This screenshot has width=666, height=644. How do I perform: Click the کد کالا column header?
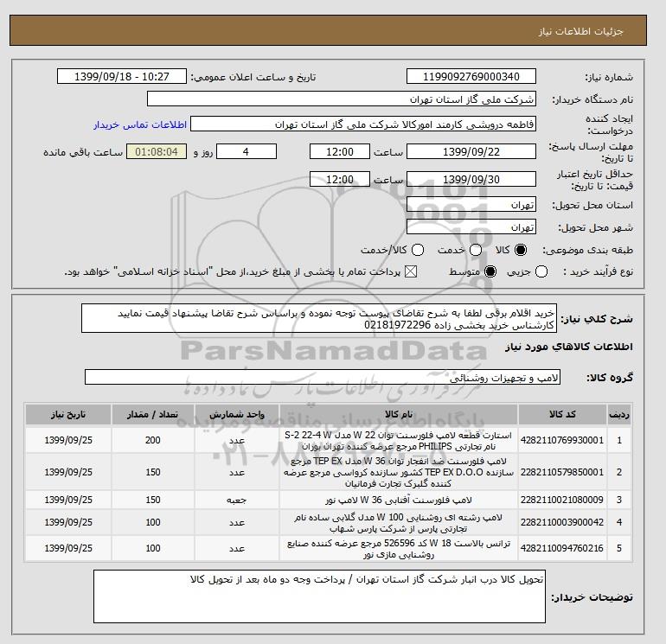point(562,414)
